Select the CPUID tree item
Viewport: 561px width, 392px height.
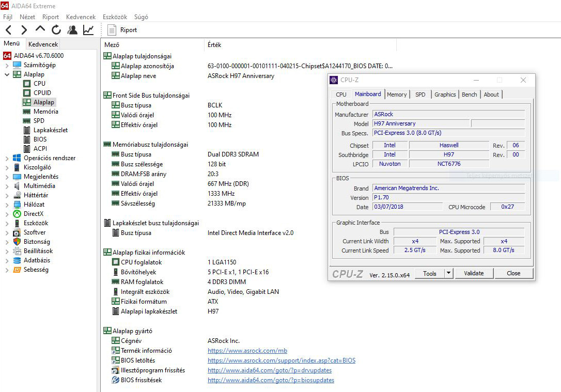coord(42,93)
